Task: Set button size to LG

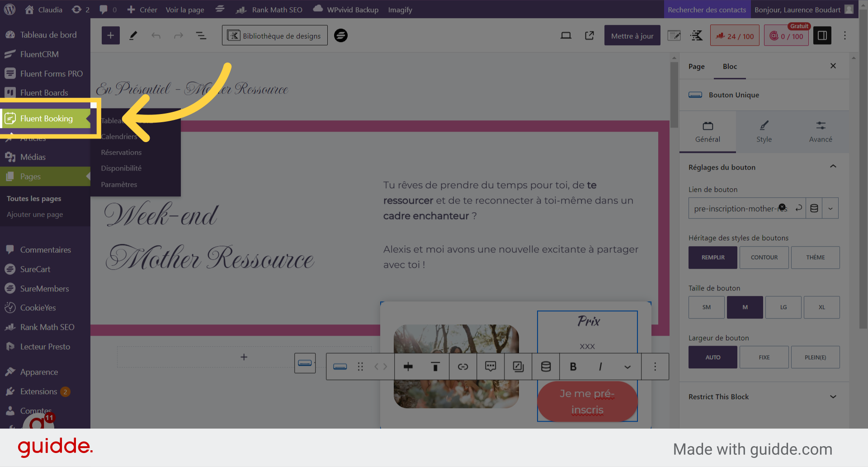Action: [x=783, y=307]
